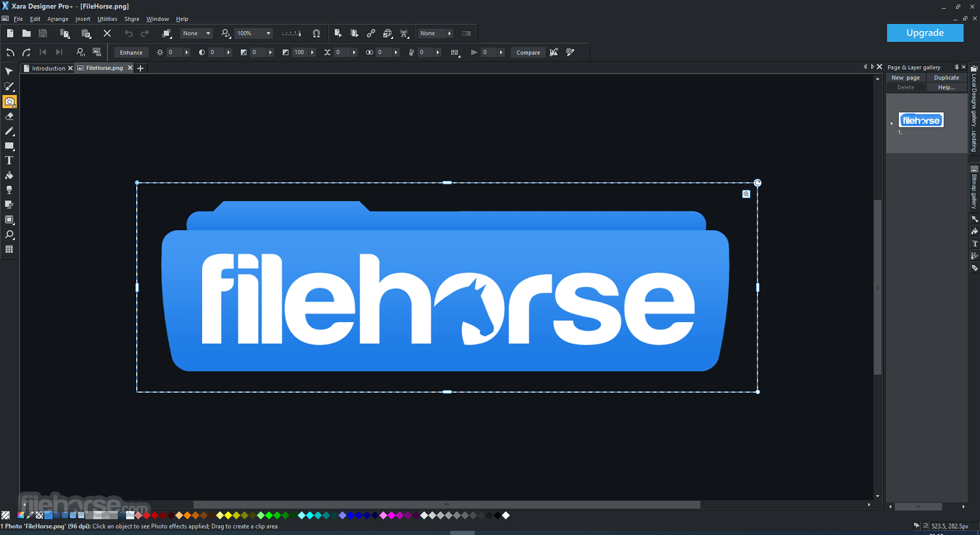Image resolution: width=980 pixels, height=535 pixels.
Task: Undo the last action
Action: pos(128,33)
